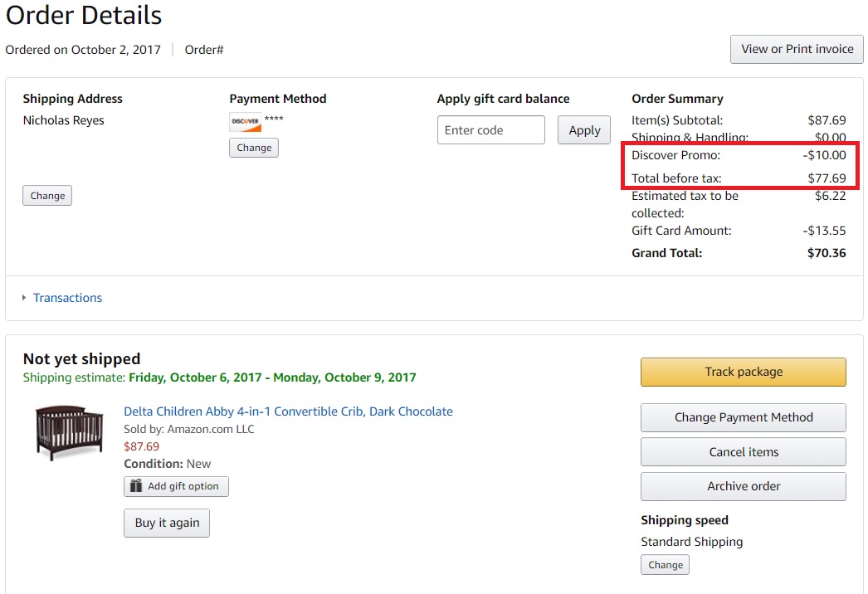The width and height of the screenshot is (868, 594).
Task: Click Buy it again button
Action: [167, 523]
